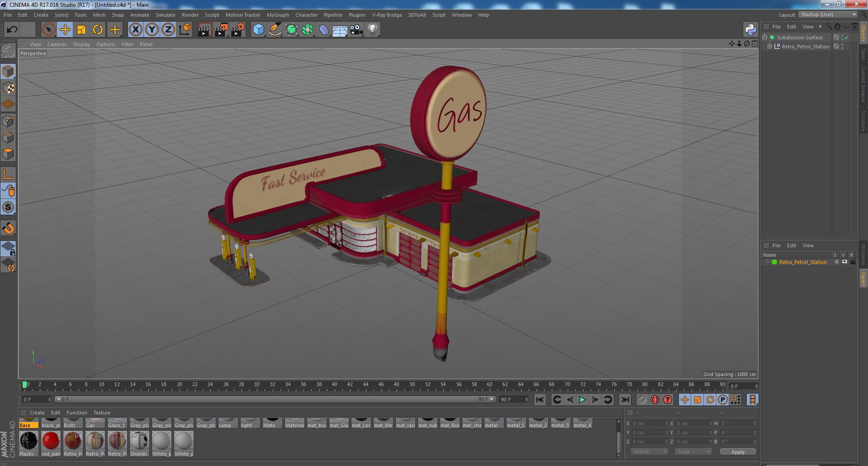This screenshot has height=466, width=868.
Task: Click the Undo arrow icon
Action: tap(12, 30)
